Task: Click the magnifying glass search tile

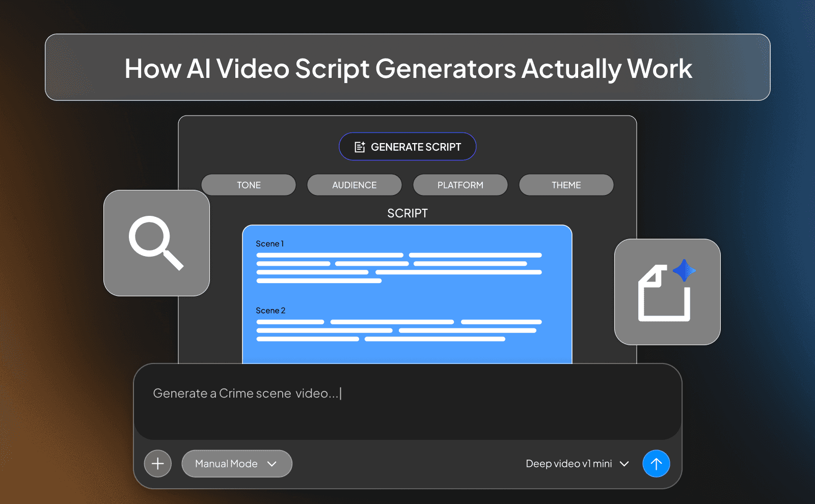Action: 156,243
